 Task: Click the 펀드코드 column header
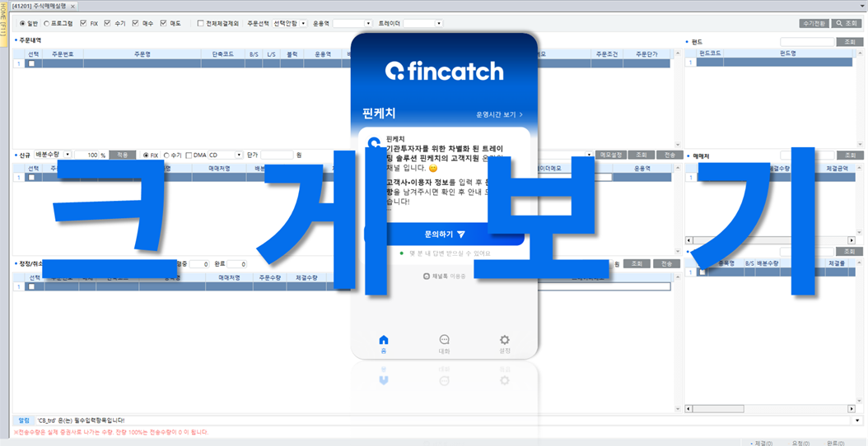pyautogui.click(x=710, y=53)
